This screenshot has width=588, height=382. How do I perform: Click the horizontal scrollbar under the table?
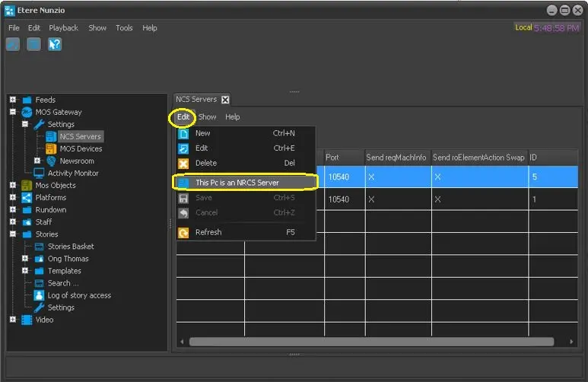[365, 342]
